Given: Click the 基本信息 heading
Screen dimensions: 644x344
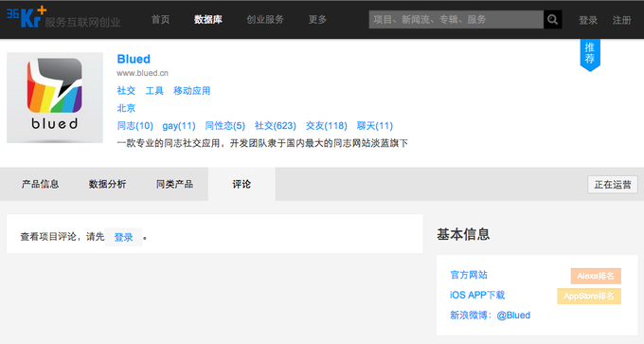Looking at the screenshot, I should click(463, 234).
